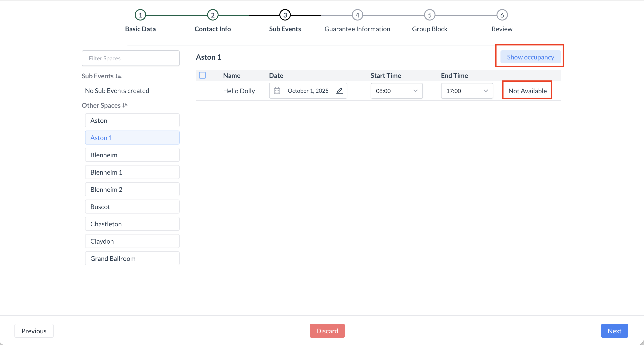
Task: Go to step 1 circle Basic Data
Action: pyautogui.click(x=140, y=15)
